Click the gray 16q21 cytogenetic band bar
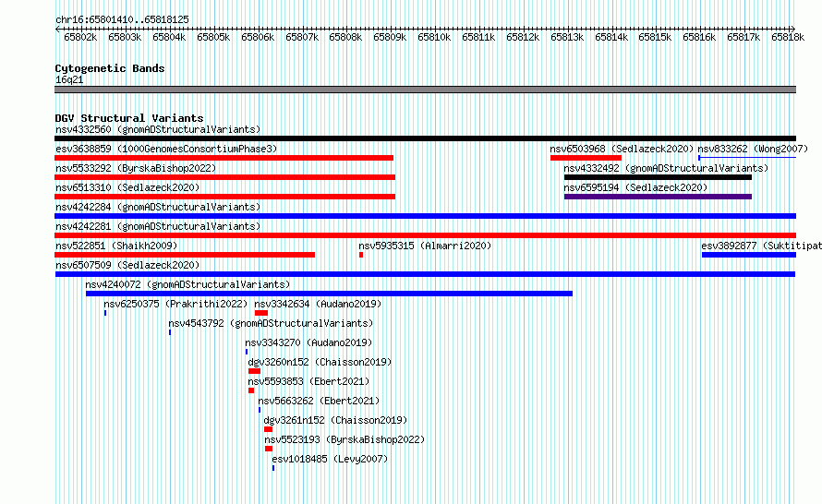 (x=425, y=90)
